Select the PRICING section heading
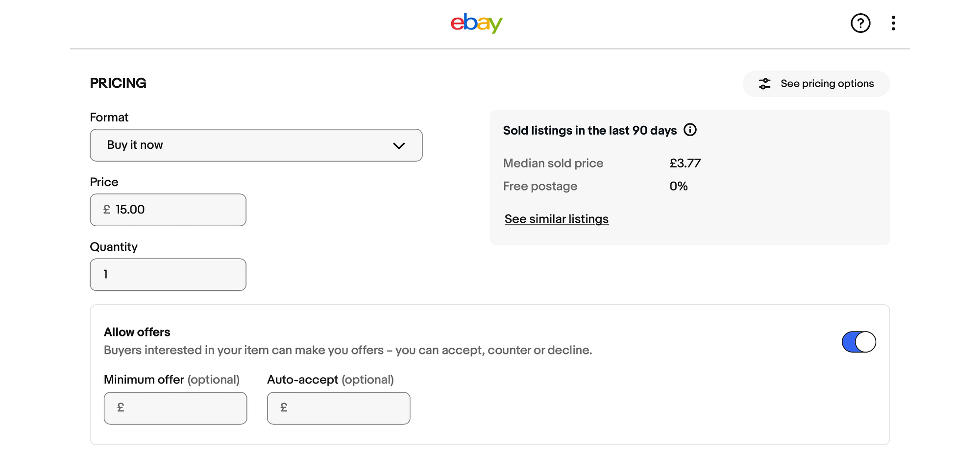Screen dimensions: 980x451 pos(118,83)
